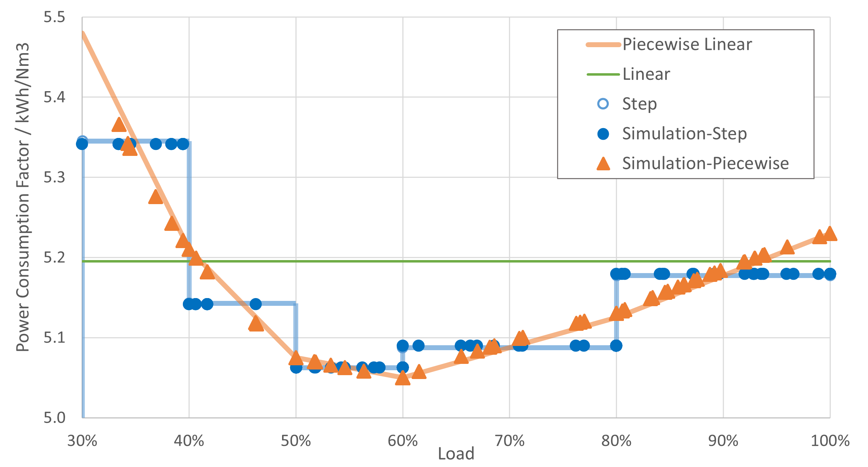Image resolution: width=868 pixels, height=467 pixels.
Task: Click the "Simulation-Piecewise" legend text
Action: pos(706,163)
